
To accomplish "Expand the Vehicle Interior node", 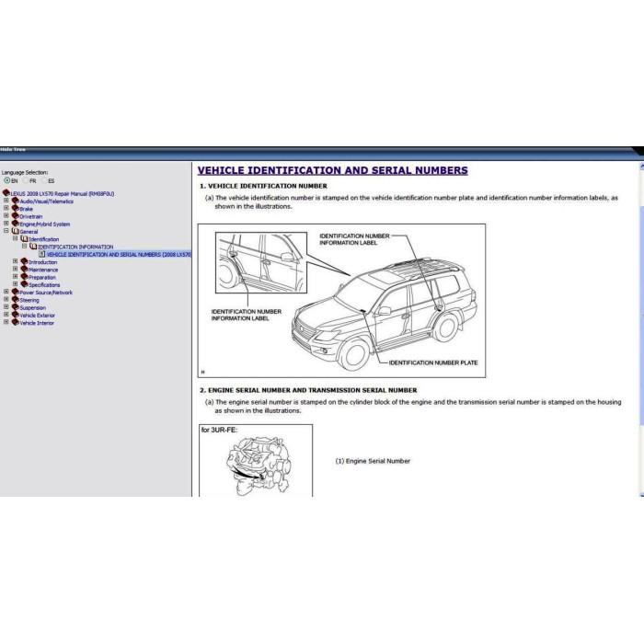I will tap(6, 322).
